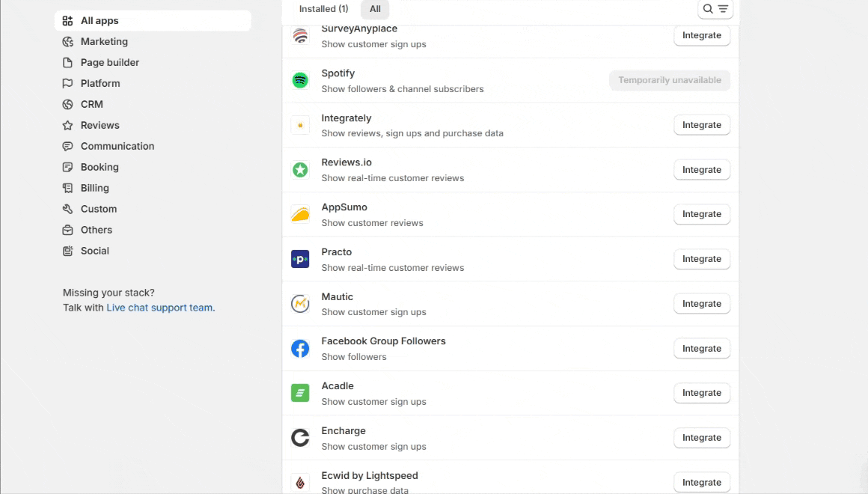This screenshot has height=494, width=868.
Task: Switch to the All tab
Action: [375, 9]
